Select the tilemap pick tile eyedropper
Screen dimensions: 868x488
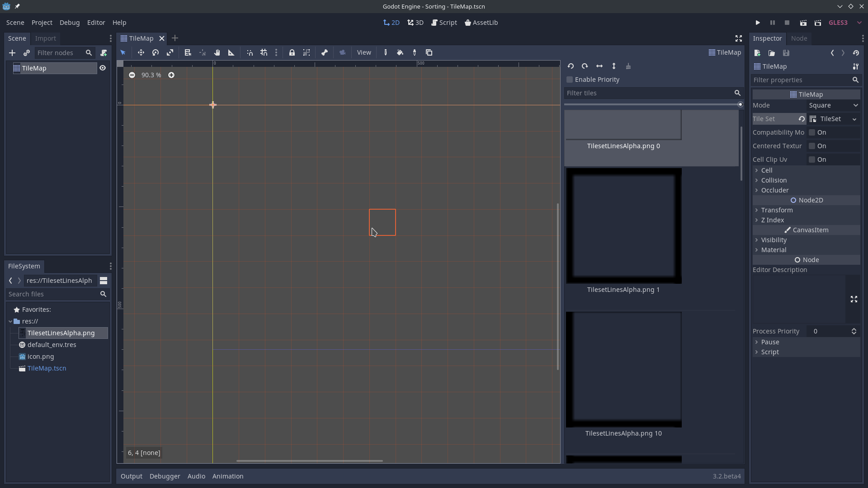click(415, 52)
